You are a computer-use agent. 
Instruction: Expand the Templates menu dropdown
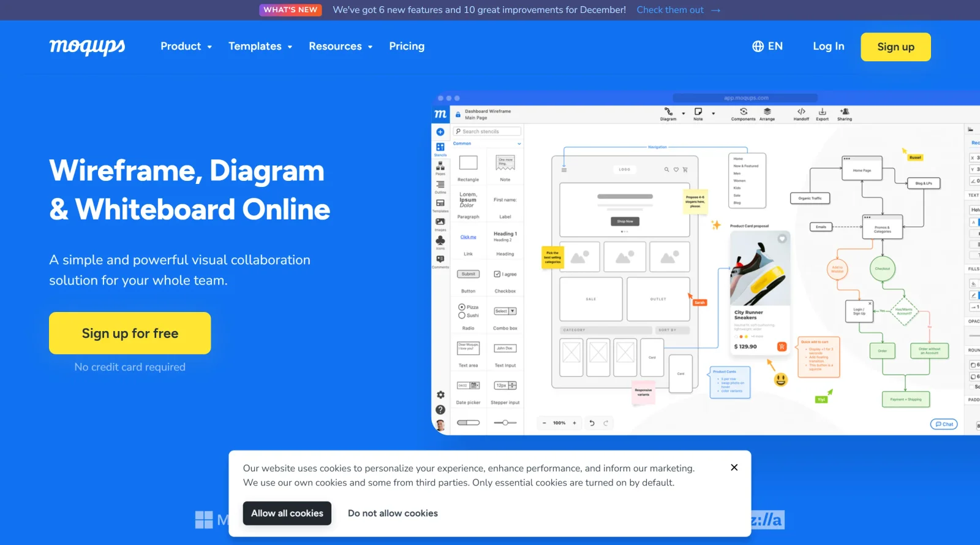[260, 47]
